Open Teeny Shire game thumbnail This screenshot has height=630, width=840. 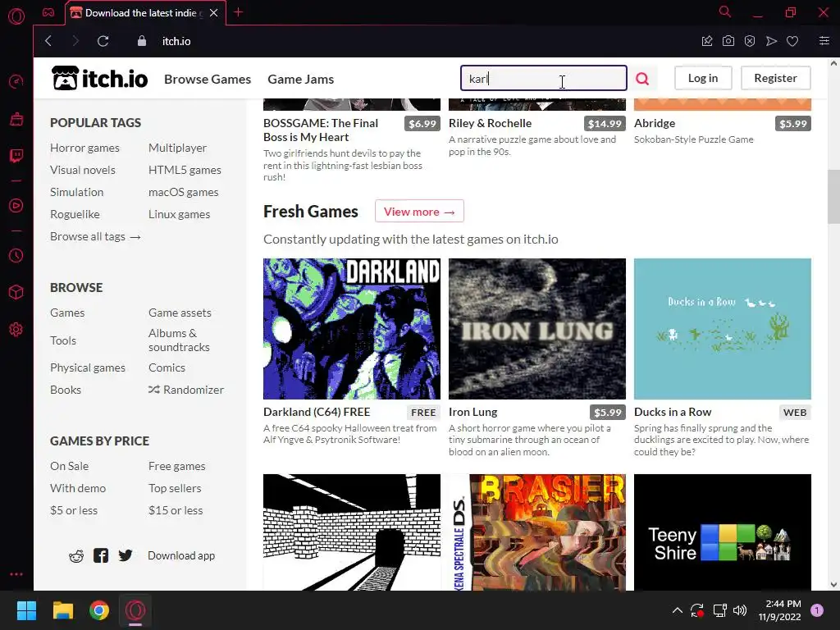[722, 532]
